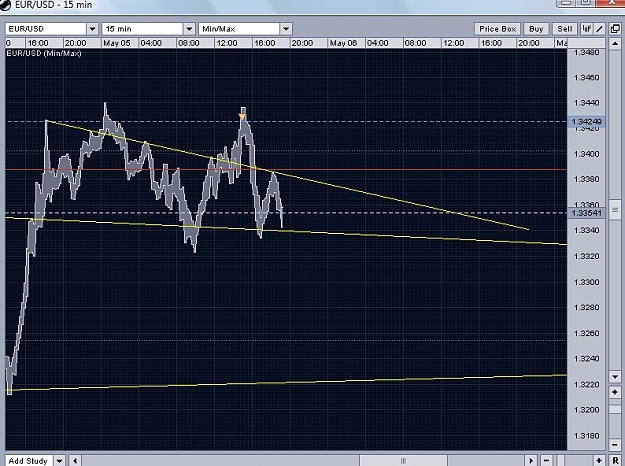625x466 pixels.
Task: Click the vertical zoom out minus button
Action: coord(615,444)
